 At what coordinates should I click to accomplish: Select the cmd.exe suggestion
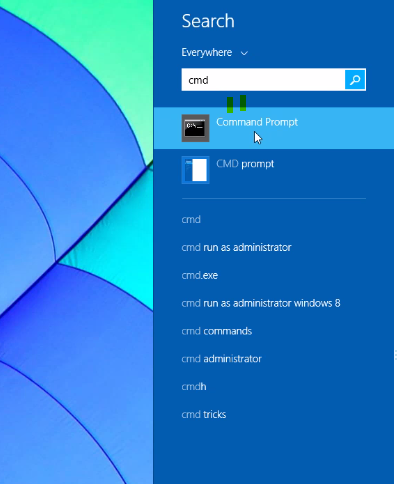(x=200, y=275)
